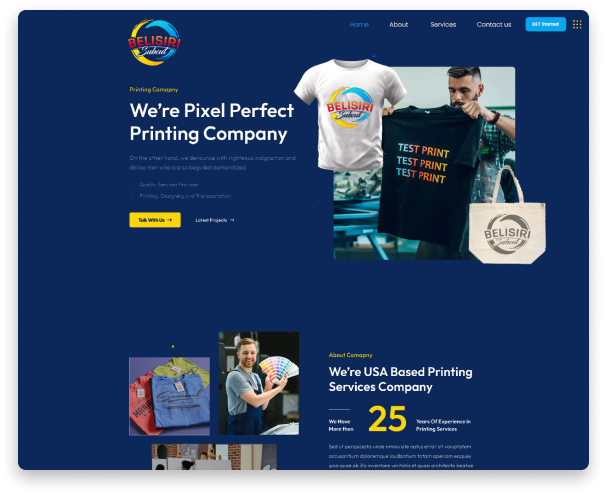
Task: Go to the Home menu item
Action: (359, 24)
